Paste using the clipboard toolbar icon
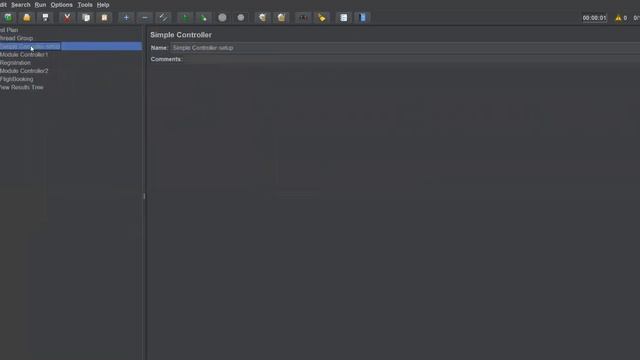This screenshot has width=640, height=360. 104,18
